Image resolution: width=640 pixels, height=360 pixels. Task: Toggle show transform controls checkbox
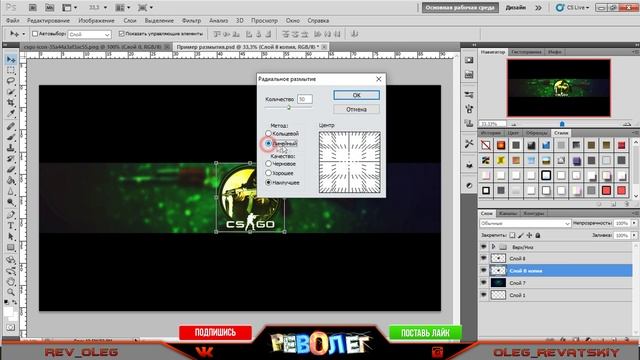tap(121, 33)
